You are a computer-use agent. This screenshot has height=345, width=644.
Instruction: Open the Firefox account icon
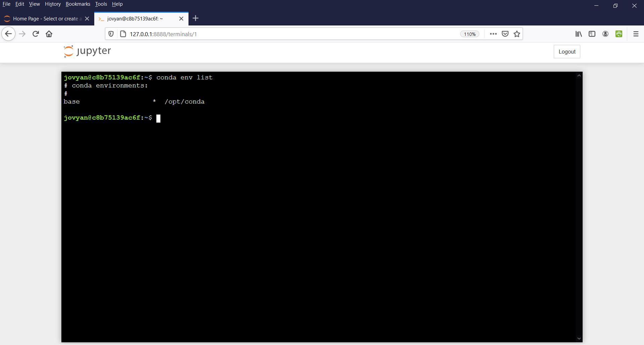click(x=605, y=34)
